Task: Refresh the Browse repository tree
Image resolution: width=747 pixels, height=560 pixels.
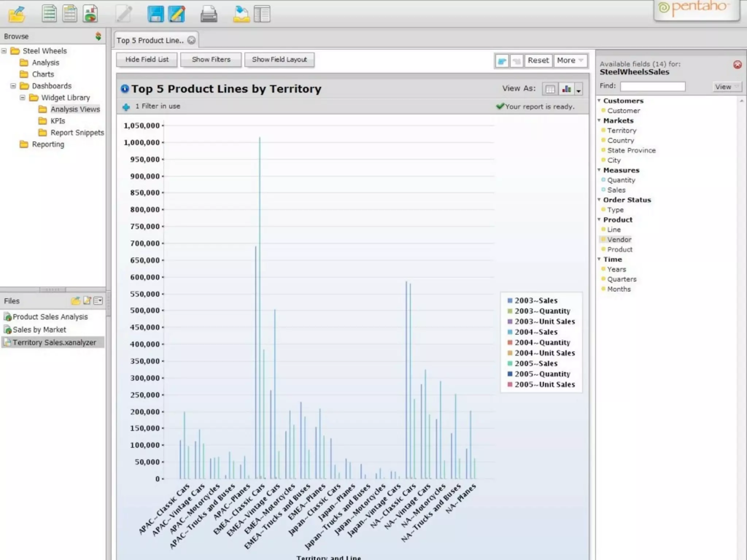Action: coord(98,36)
